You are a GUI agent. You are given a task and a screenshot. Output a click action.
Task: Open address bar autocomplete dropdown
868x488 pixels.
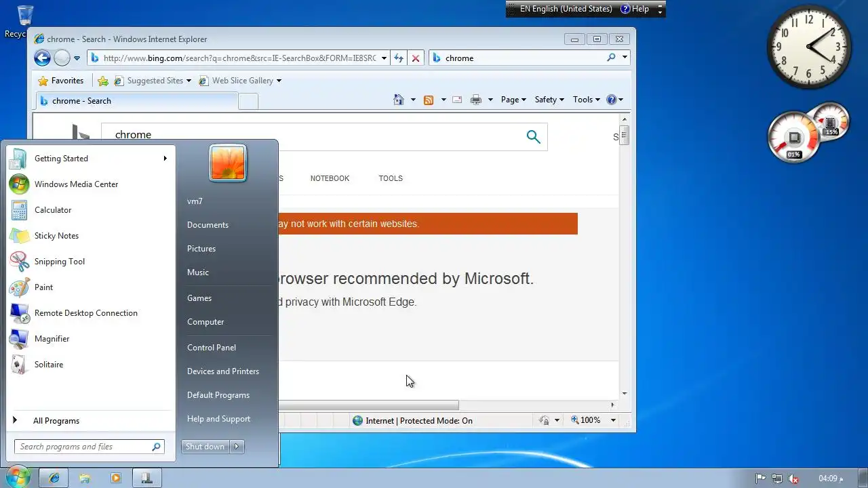[384, 58]
